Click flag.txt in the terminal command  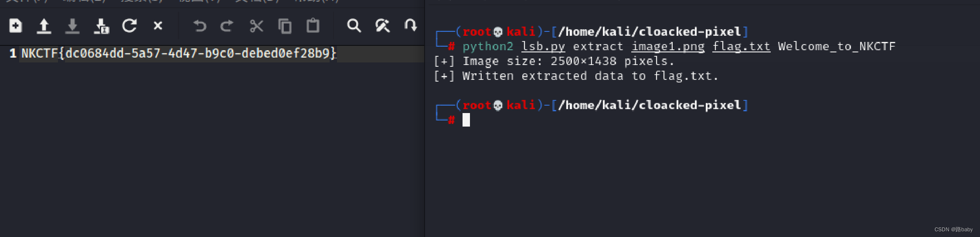(x=741, y=47)
